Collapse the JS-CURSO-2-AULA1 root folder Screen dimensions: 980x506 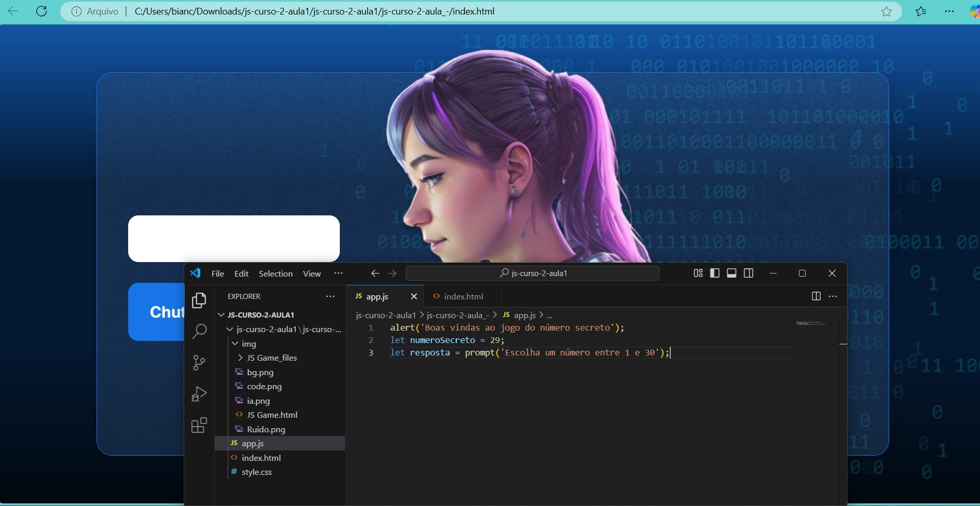280,315
